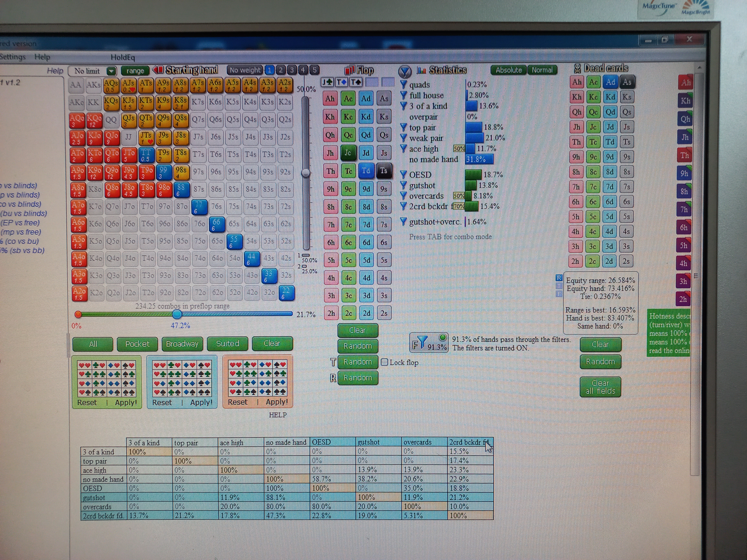Toggle the OESD filter funnel
This screenshot has height=560, width=747.
403,175
